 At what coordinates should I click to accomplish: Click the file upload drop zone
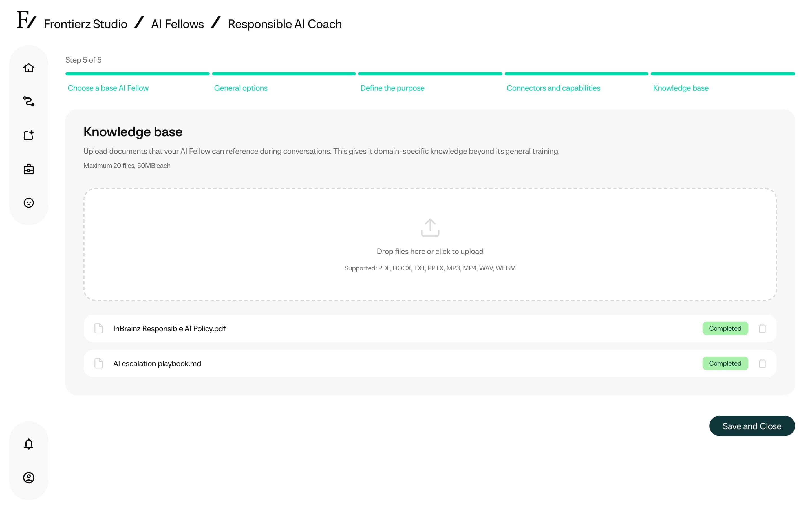[x=430, y=244]
